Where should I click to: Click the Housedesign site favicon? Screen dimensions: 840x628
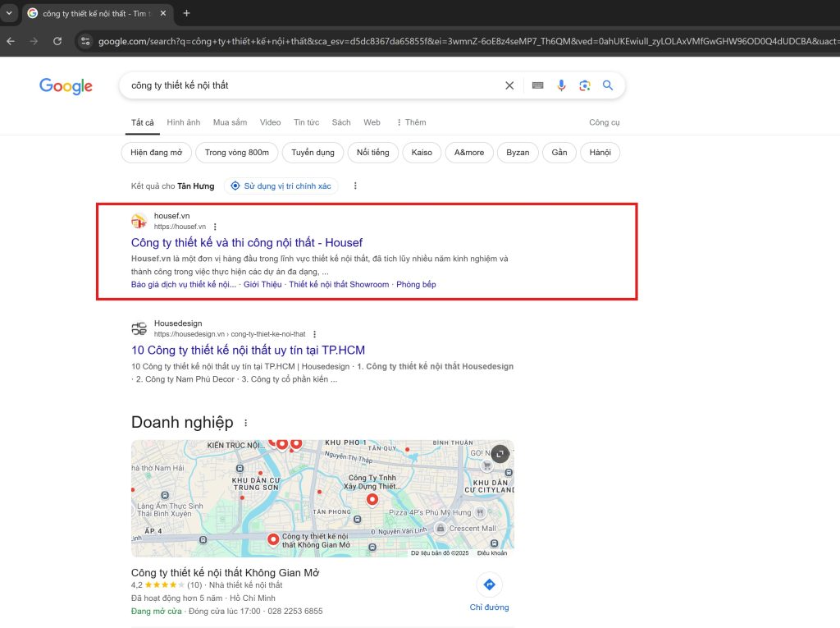click(x=139, y=328)
